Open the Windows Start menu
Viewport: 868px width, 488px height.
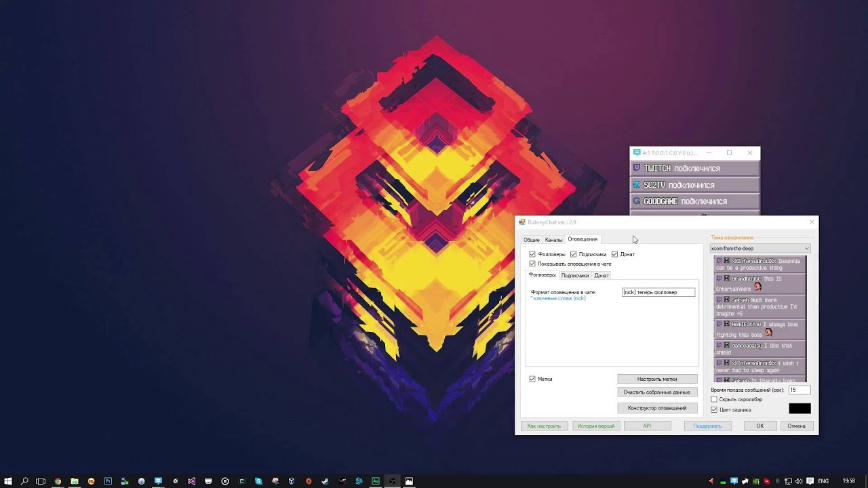click(8, 481)
